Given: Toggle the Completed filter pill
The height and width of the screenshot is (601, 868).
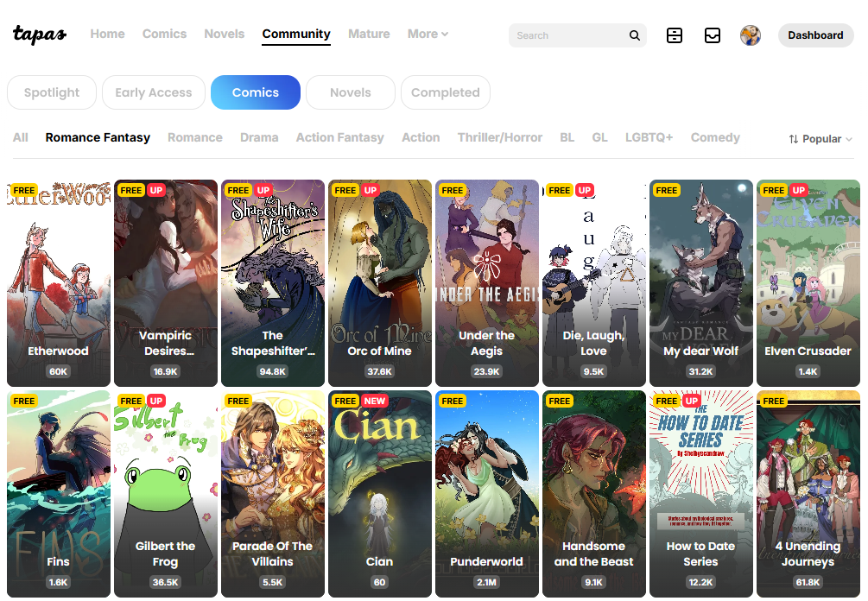Looking at the screenshot, I should 445,92.
